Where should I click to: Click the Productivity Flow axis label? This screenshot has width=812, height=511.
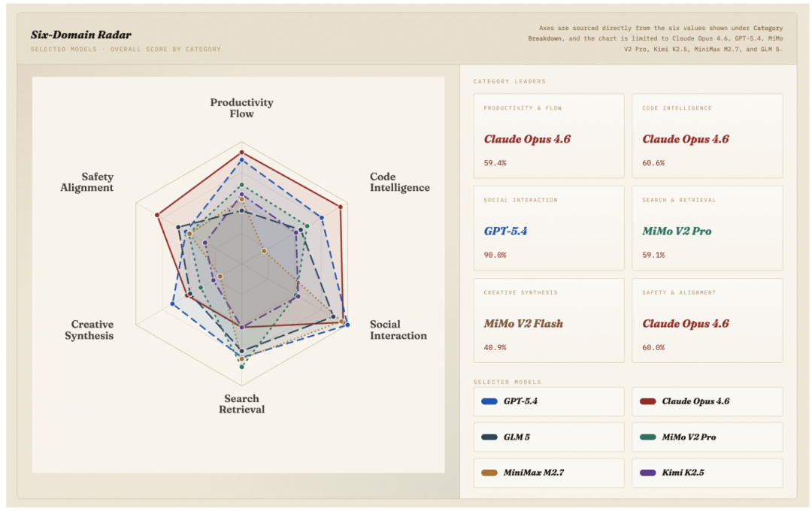241,107
